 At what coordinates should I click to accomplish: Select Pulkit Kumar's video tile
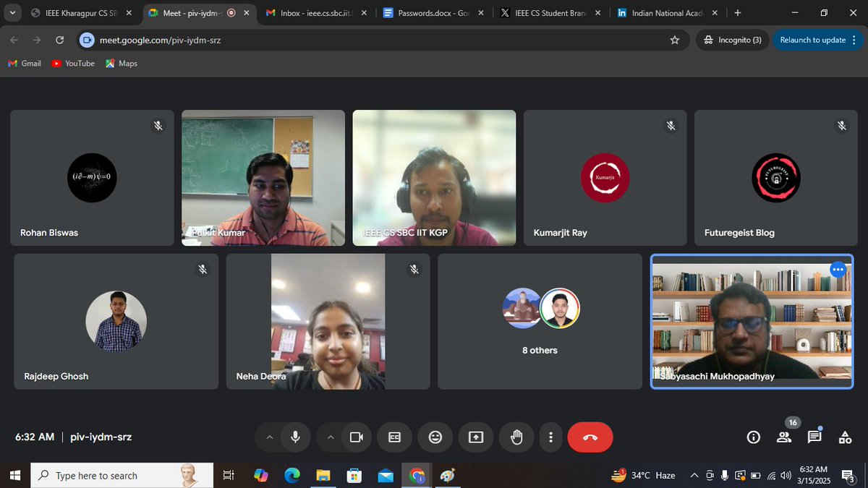click(x=263, y=178)
